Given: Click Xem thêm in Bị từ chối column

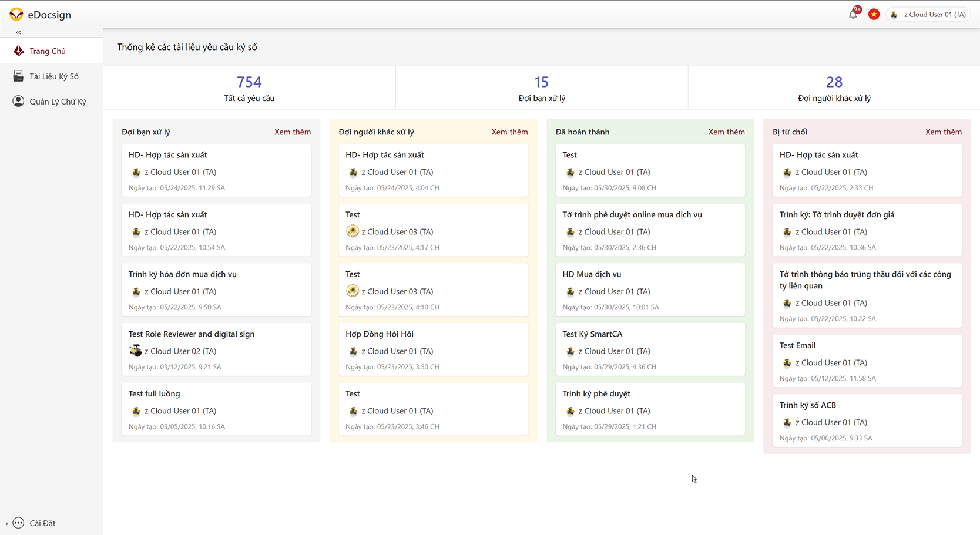Looking at the screenshot, I should point(943,132).
